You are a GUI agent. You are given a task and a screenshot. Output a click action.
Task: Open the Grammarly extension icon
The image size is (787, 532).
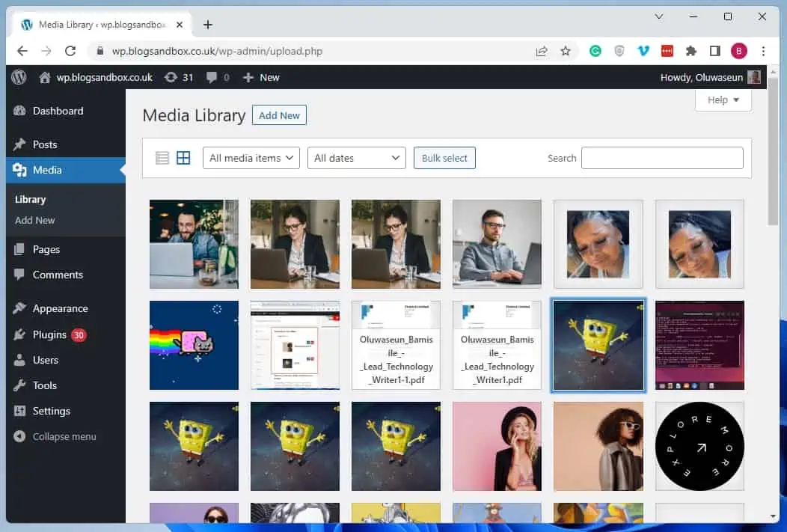point(595,51)
